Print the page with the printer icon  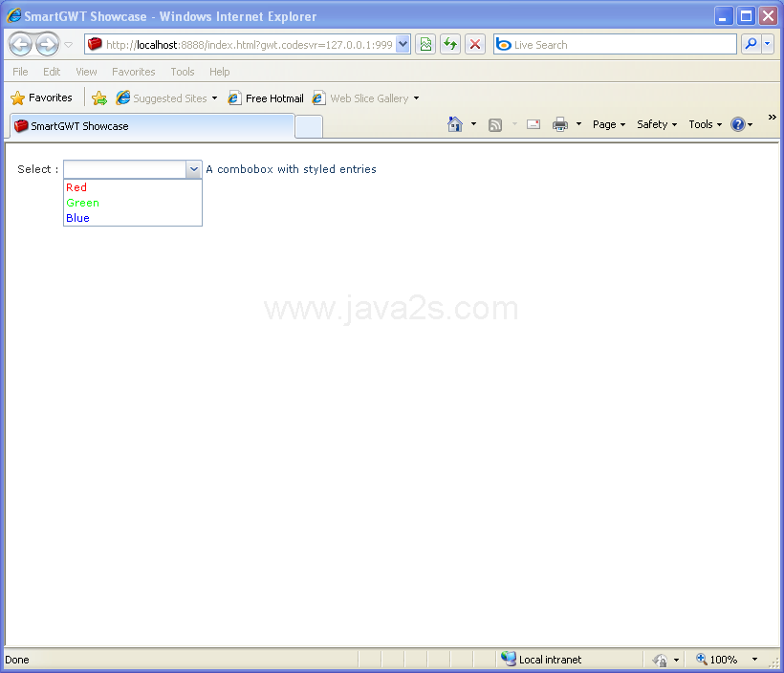point(560,124)
